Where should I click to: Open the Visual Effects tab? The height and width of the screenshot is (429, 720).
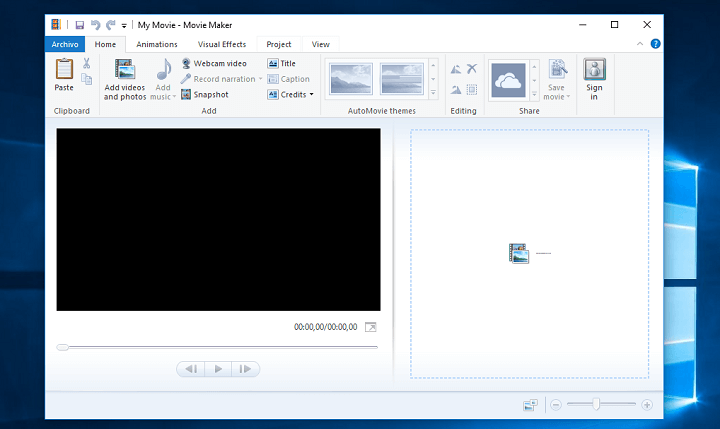tap(222, 44)
